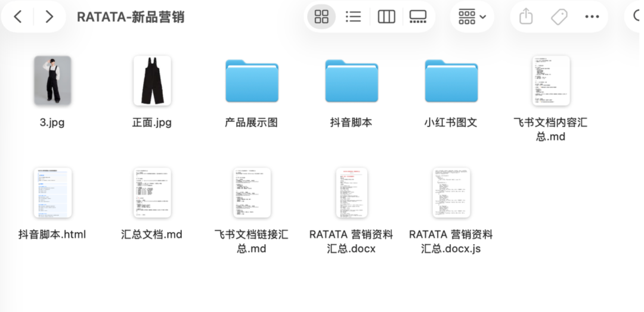
Task: Switch to gallery view
Action: (418, 17)
